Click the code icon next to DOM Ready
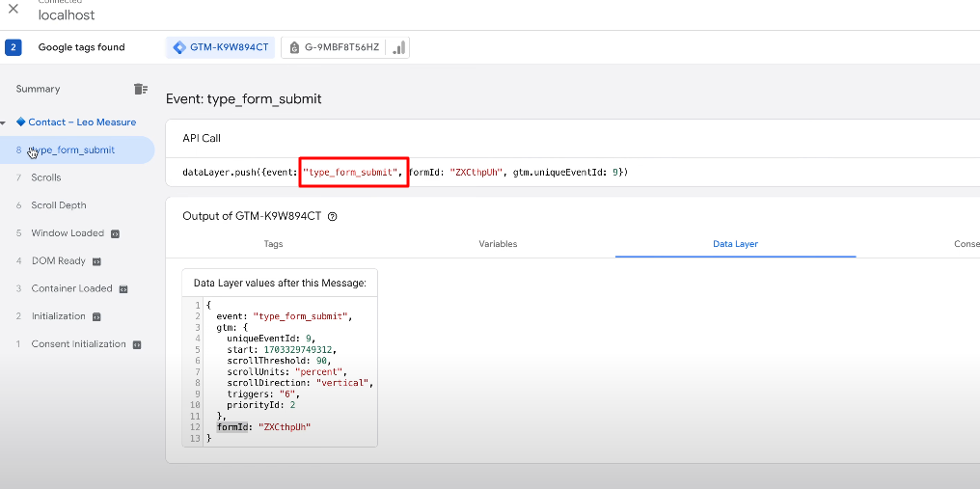Image resolution: width=980 pixels, height=489 pixels. tap(96, 261)
